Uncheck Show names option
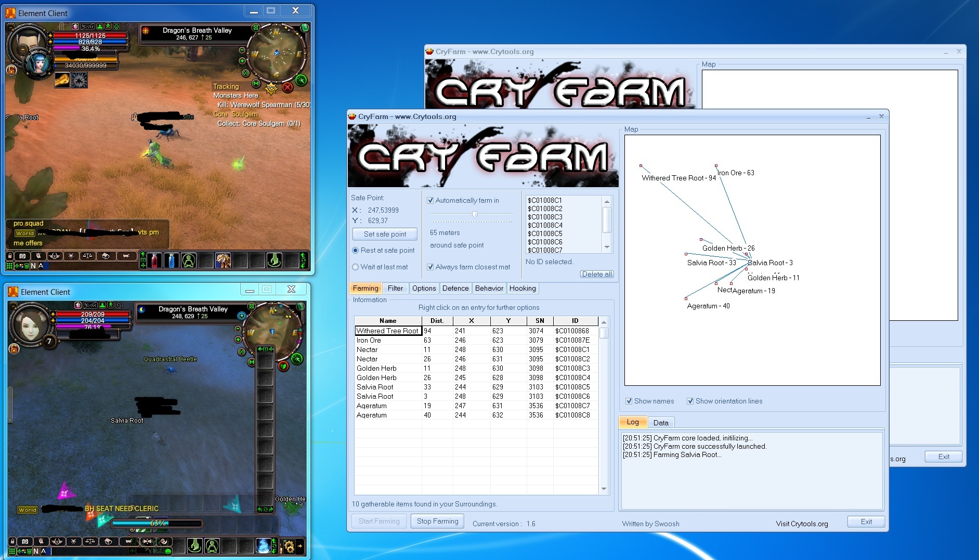Screen dimensions: 979x560 point(629,401)
